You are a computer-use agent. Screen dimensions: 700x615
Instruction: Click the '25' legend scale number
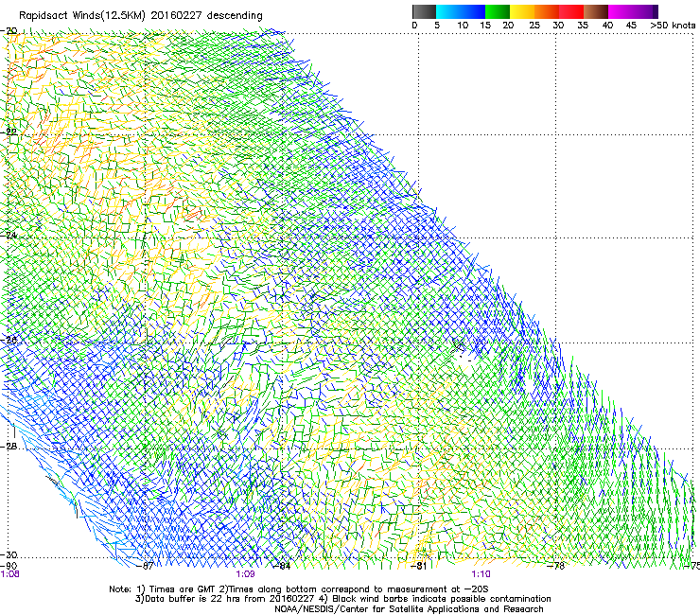click(x=534, y=26)
